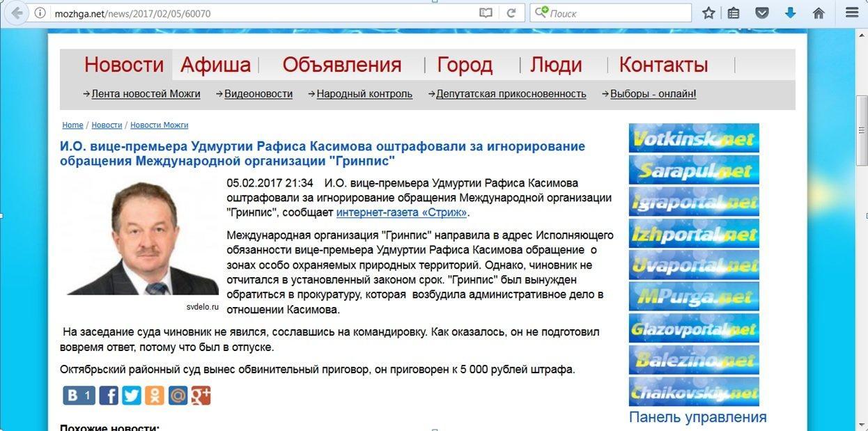Open the browser downloads arrow
This screenshot has width=868, height=431.
pos(790,13)
